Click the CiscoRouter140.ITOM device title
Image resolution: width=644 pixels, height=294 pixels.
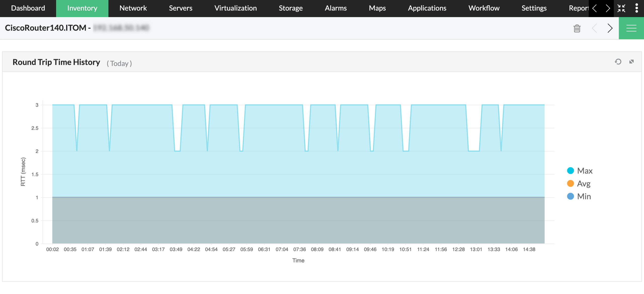tap(46, 28)
